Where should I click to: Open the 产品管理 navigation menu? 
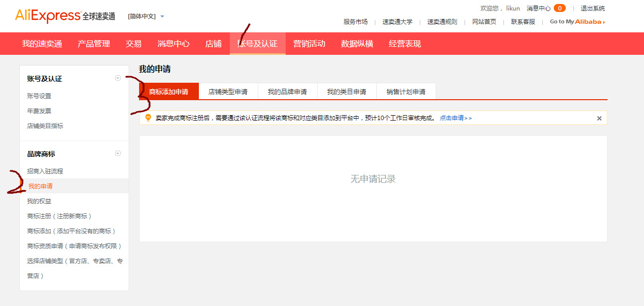[x=93, y=43]
